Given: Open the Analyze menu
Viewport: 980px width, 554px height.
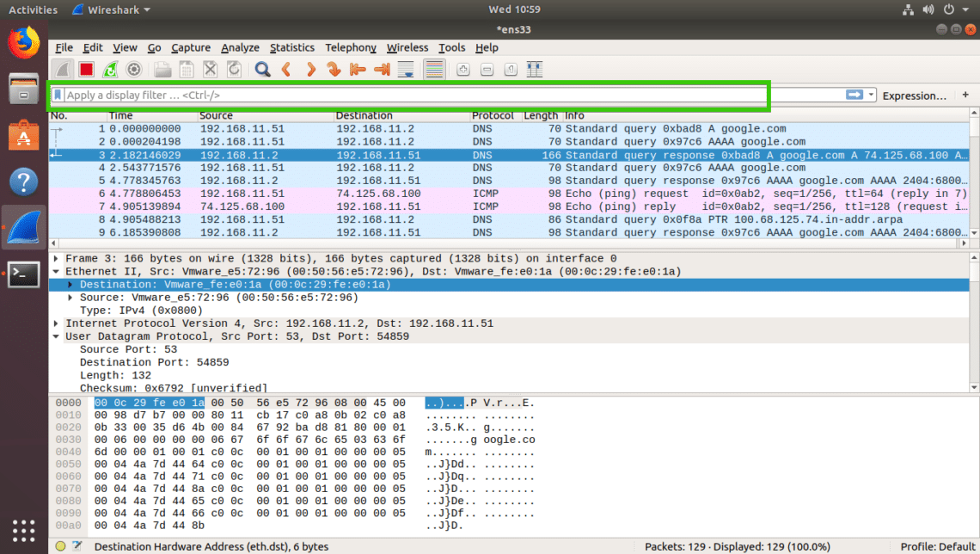Looking at the screenshot, I should point(240,48).
